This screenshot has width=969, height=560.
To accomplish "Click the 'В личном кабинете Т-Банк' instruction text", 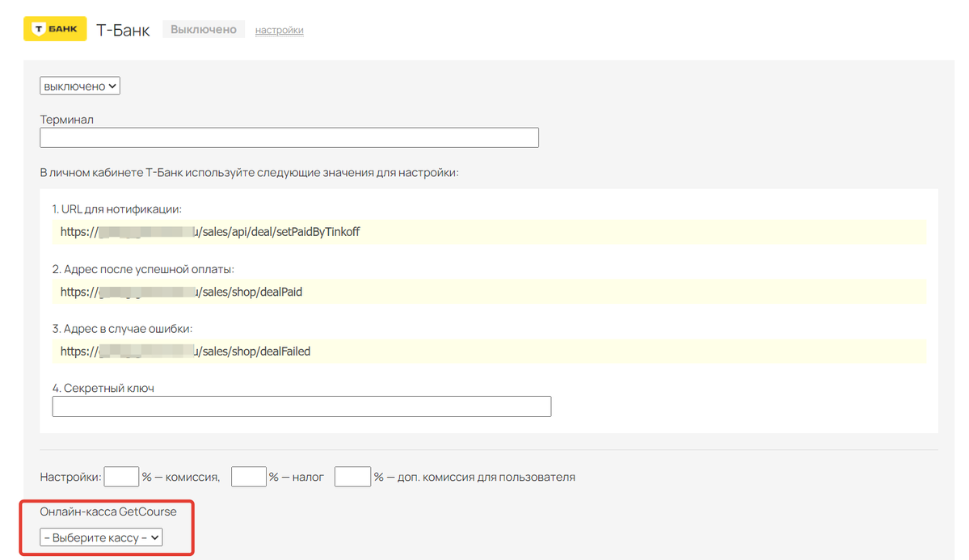I will pos(249,172).
